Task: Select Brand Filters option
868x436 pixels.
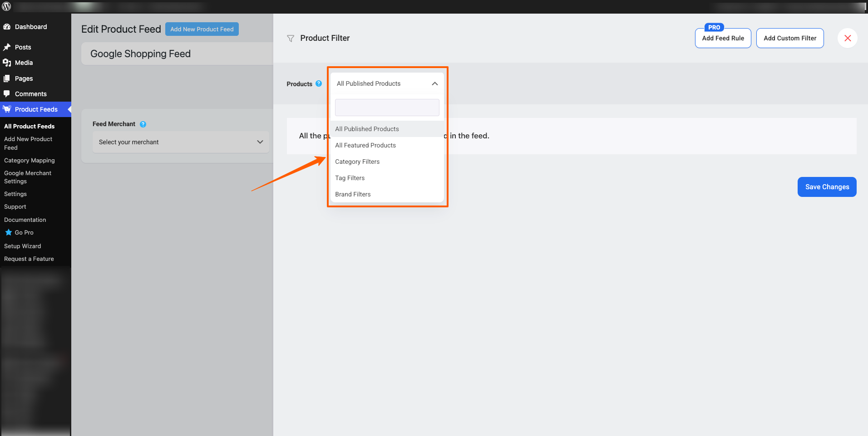Action: pyautogui.click(x=353, y=194)
